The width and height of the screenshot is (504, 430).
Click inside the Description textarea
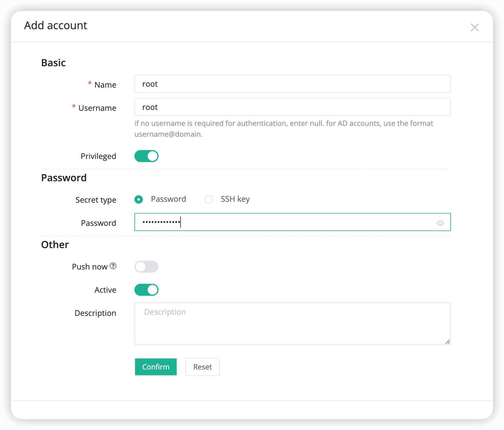[292, 324]
